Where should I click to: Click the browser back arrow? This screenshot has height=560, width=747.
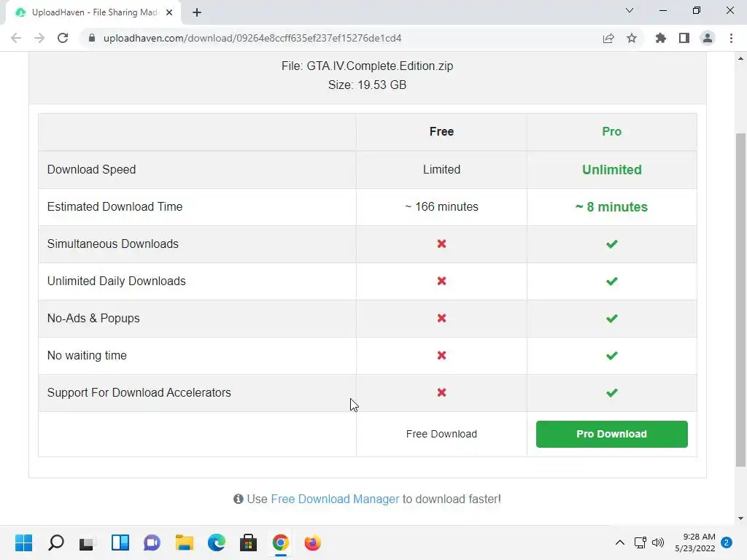pos(16,38)
